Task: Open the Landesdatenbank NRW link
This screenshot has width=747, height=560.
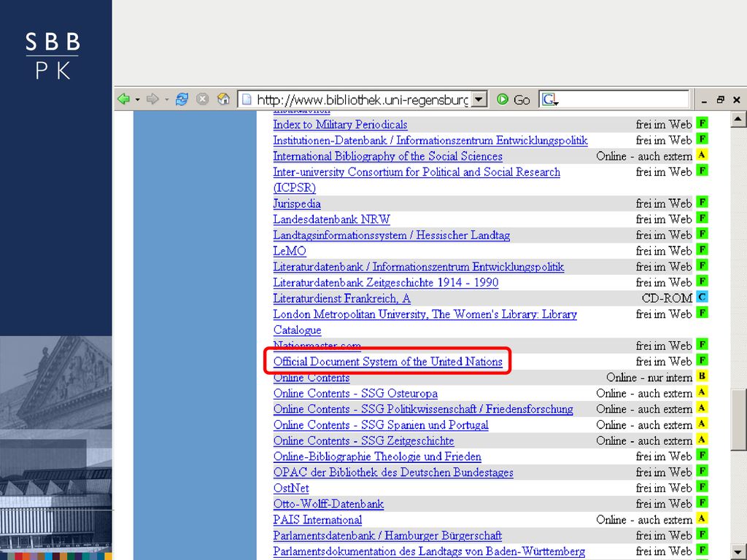Action: point(332,219)
